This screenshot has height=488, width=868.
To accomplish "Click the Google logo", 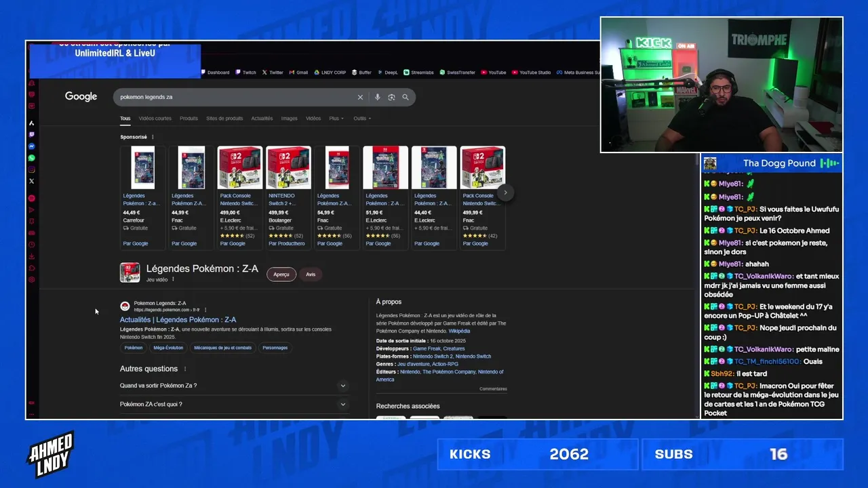I will [81, 97].
